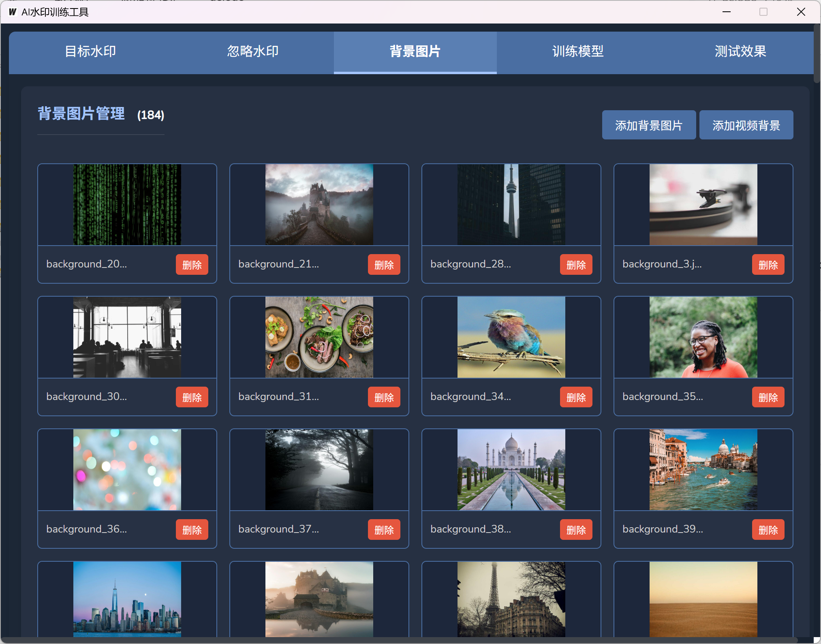The image size is (821, 644).
Task: Delete background_21 image
Action: point(384,265)
